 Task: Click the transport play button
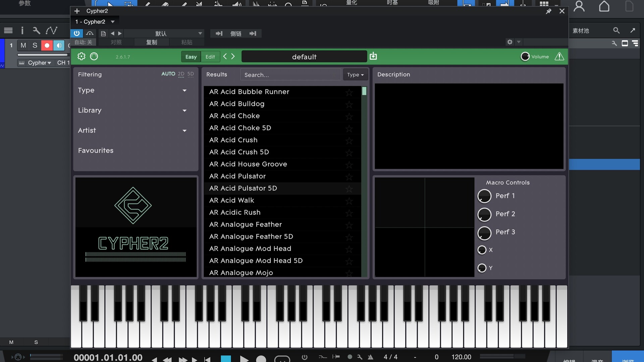[x=244, y=359]
